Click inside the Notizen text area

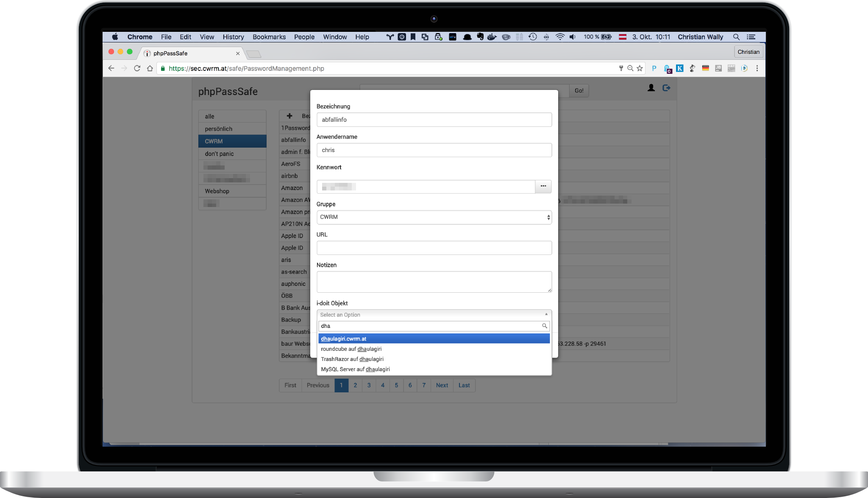click(x=434, y=281)
